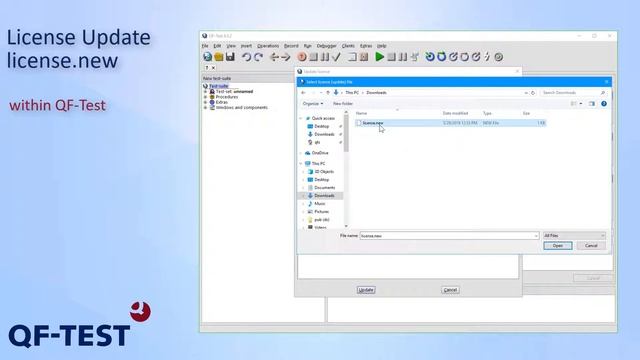Open the view options dropdown arrow
Viewport: 640px width, 360px height.
pos(581,104)
